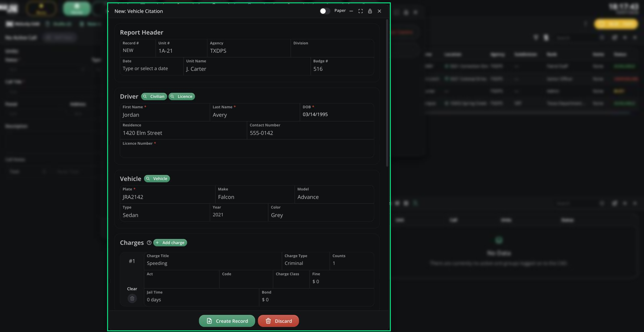Expand citation window to fullscreen

click(x=361, y=11)
